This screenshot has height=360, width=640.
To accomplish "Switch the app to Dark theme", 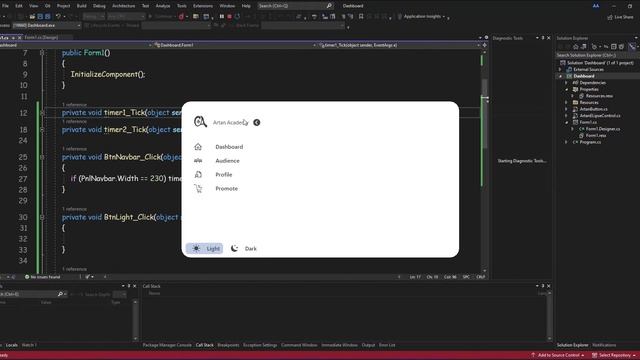I will tap(244, 248).
